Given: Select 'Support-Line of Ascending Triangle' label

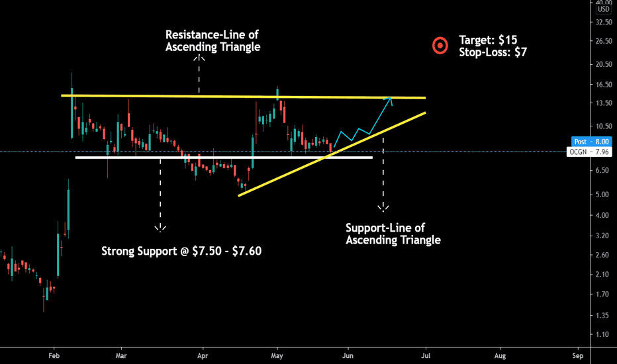Looking at the screenshot, I should [x=393, y=234].
